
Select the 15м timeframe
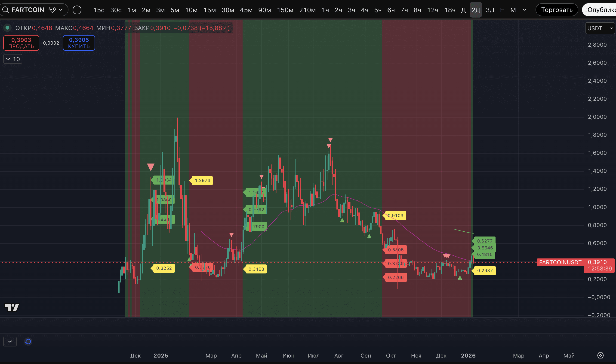pyautogui.click(x=209, y=10)
